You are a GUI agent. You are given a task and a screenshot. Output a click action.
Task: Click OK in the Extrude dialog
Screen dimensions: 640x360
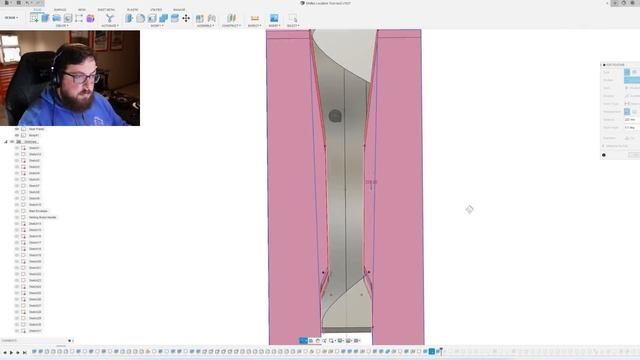coord(634,155)
